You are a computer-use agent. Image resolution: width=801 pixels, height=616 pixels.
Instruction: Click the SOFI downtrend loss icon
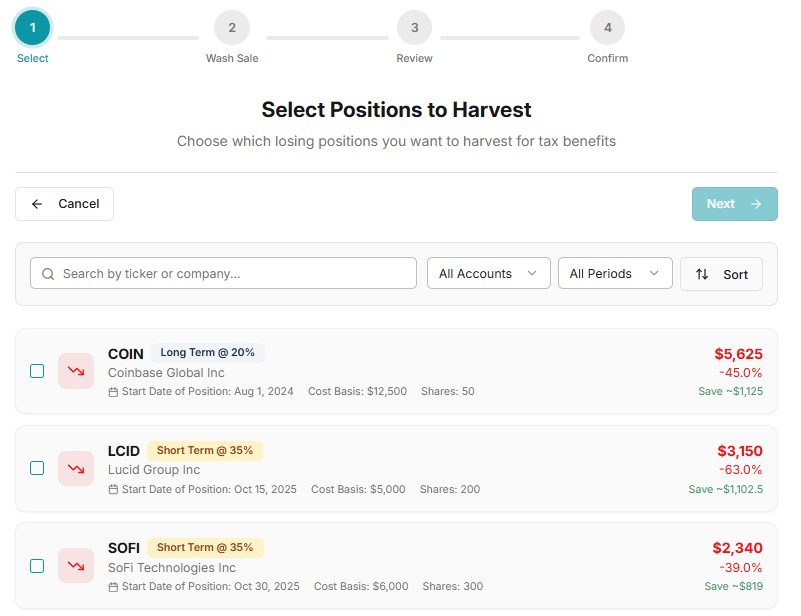(76, 566)
